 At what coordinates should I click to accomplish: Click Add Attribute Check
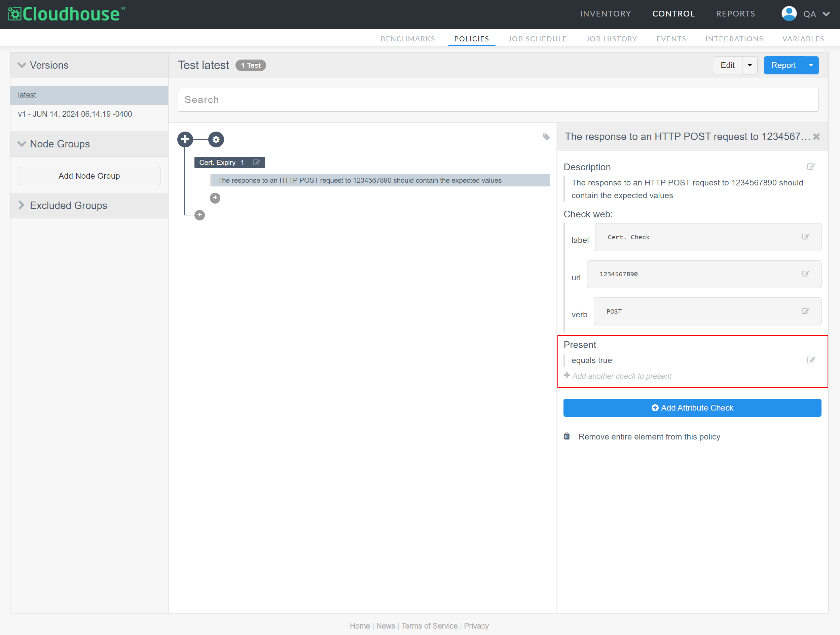(692, 408)
